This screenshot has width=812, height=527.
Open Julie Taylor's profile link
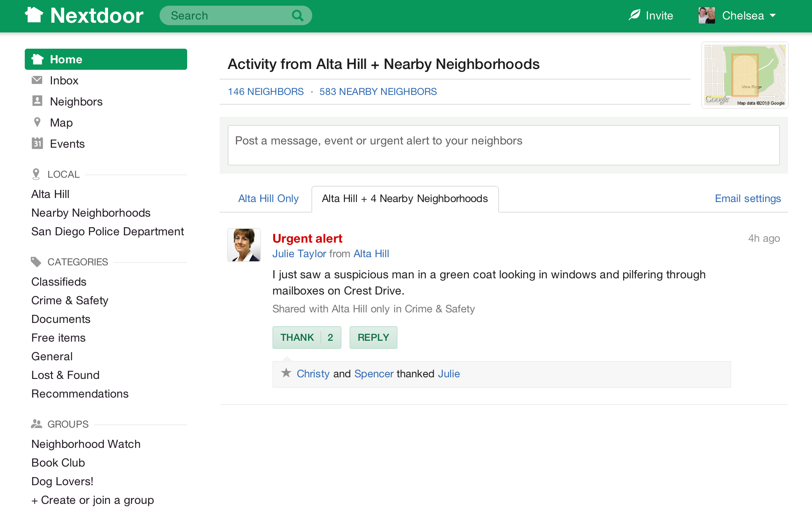[299, 254]
